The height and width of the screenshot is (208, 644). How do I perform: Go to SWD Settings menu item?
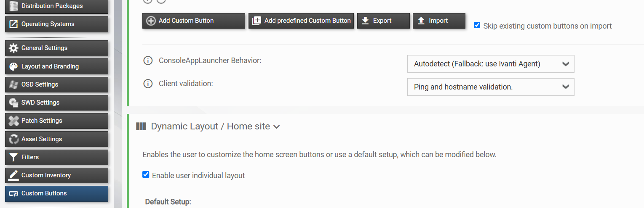pos(56,103)
